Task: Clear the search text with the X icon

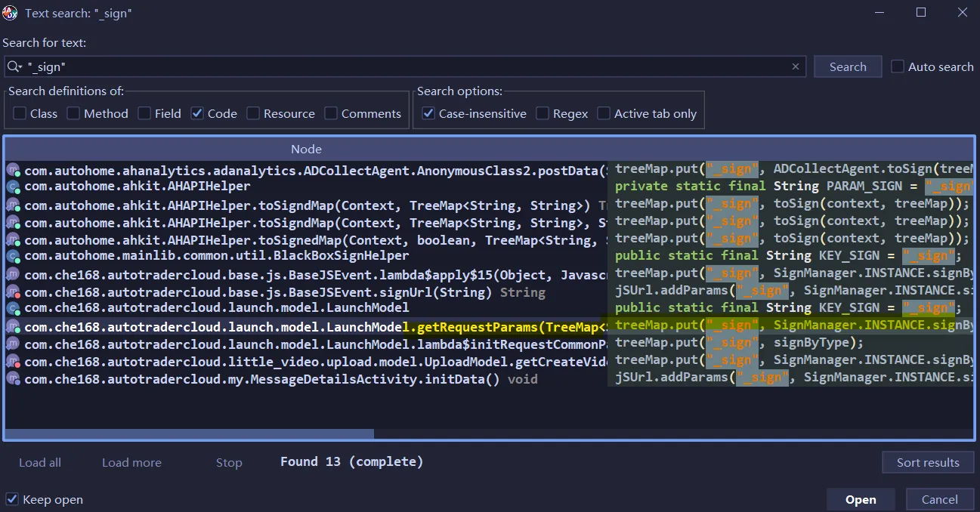Action: tap(795, 66)
